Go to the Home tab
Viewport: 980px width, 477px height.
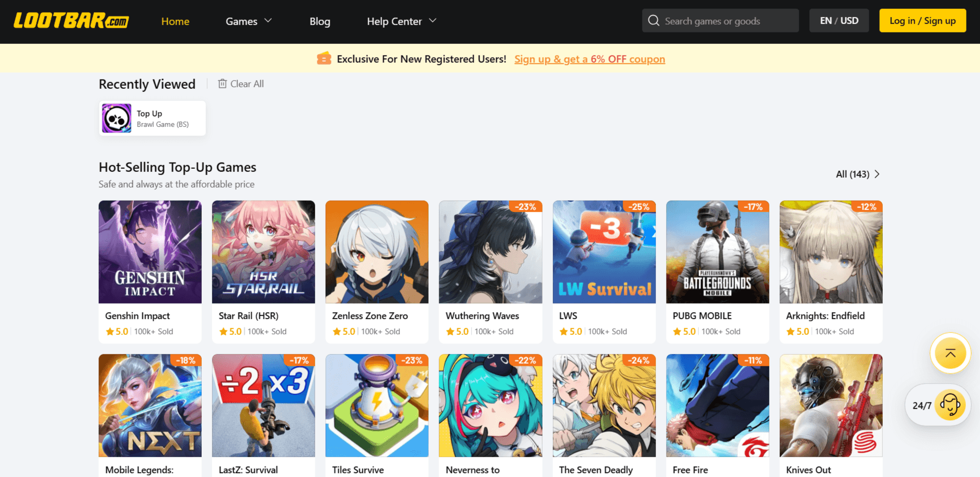175,21
